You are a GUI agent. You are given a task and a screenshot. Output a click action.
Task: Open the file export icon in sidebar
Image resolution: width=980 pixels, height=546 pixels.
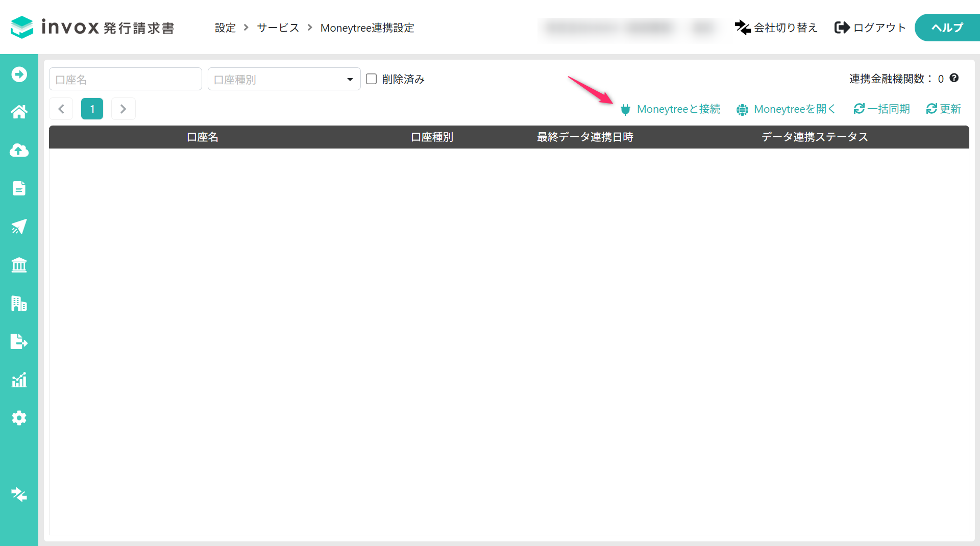(19, 341)
